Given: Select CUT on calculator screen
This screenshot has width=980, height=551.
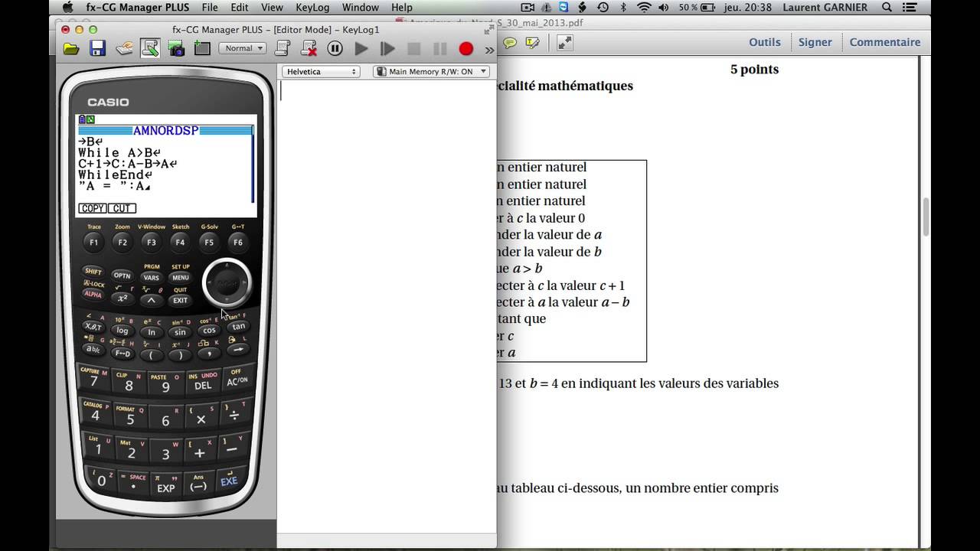Looking at the screenshot, I should [x=122, y=208].
